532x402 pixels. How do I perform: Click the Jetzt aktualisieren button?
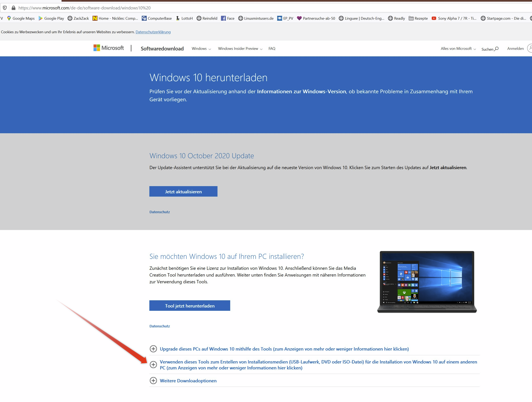tap(183, 191)
